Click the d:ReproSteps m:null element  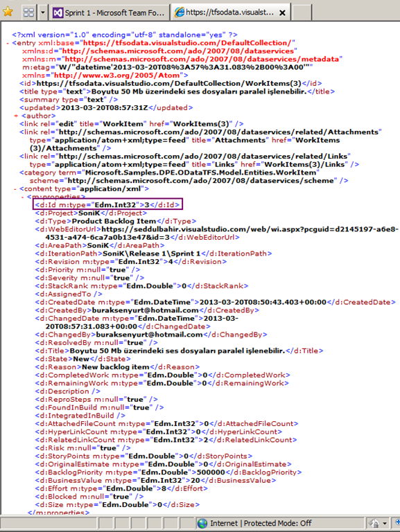[x=96, y=399]
